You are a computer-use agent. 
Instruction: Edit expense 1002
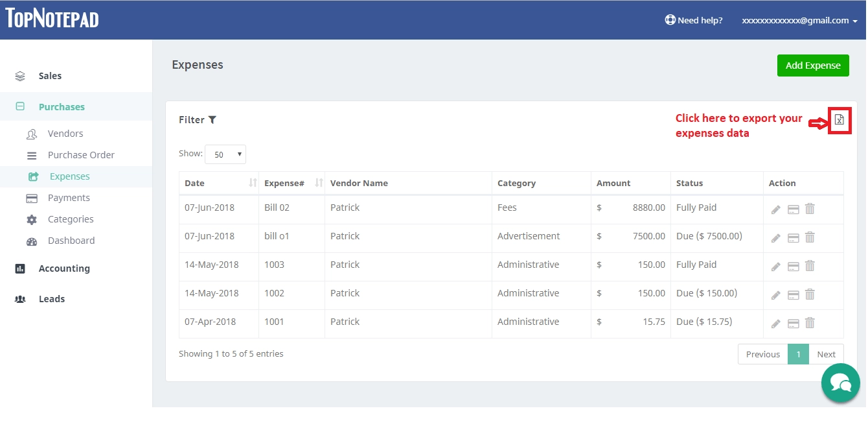click(x=776, y=295)
